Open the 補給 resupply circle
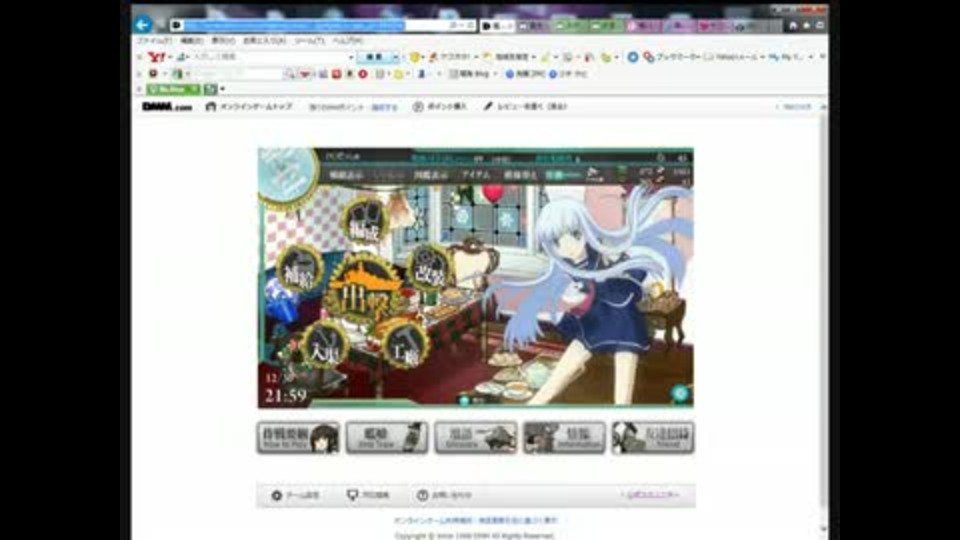Image resolution: width=960 pixels, height=540 pixels. click(299, 269)
